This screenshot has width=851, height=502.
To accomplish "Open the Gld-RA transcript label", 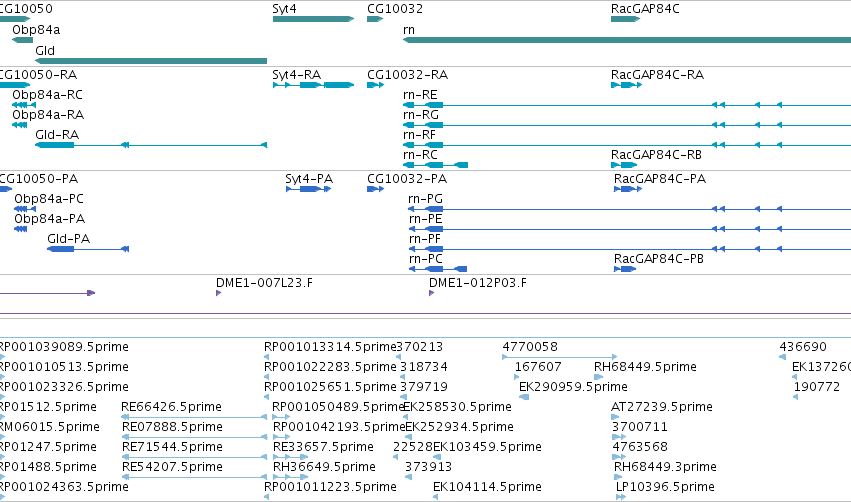I will point(57,135).
